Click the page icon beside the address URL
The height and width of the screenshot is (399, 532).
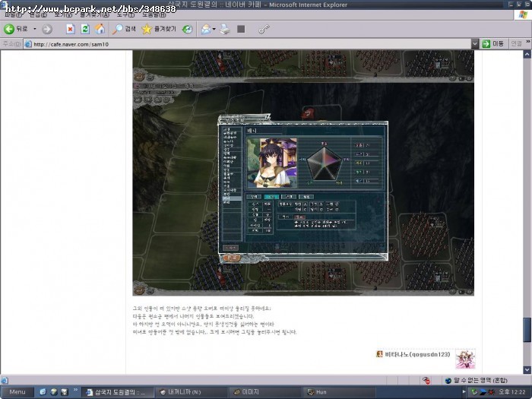[x=28, y=44]
